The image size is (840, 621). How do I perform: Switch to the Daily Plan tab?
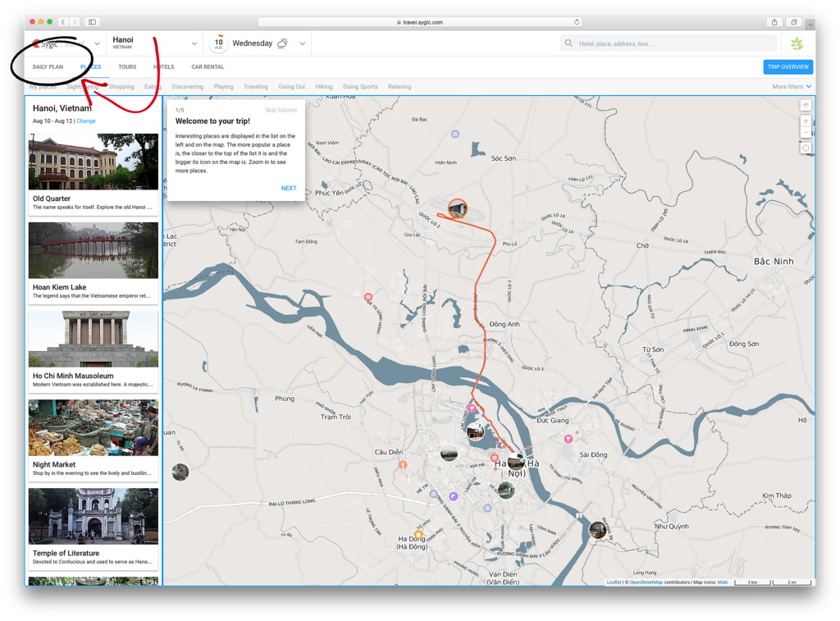48,67
